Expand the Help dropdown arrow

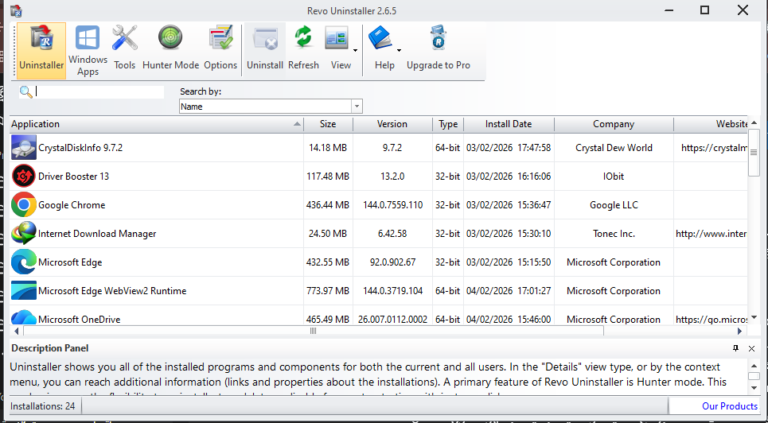[399, 50]
